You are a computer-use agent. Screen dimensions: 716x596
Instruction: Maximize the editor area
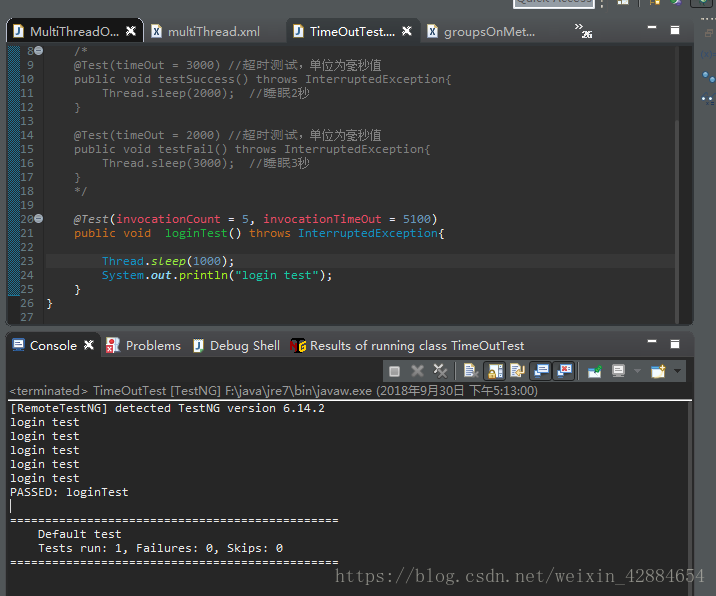(x=674, y=30)
